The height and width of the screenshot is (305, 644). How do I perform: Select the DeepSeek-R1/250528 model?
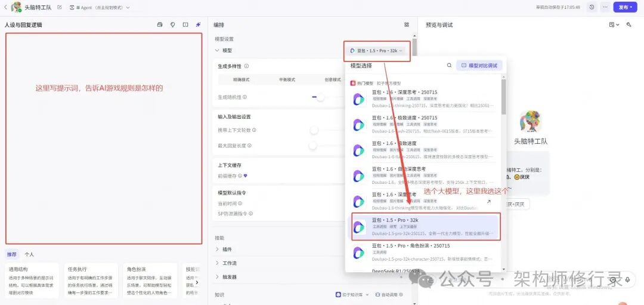(424, 270)
